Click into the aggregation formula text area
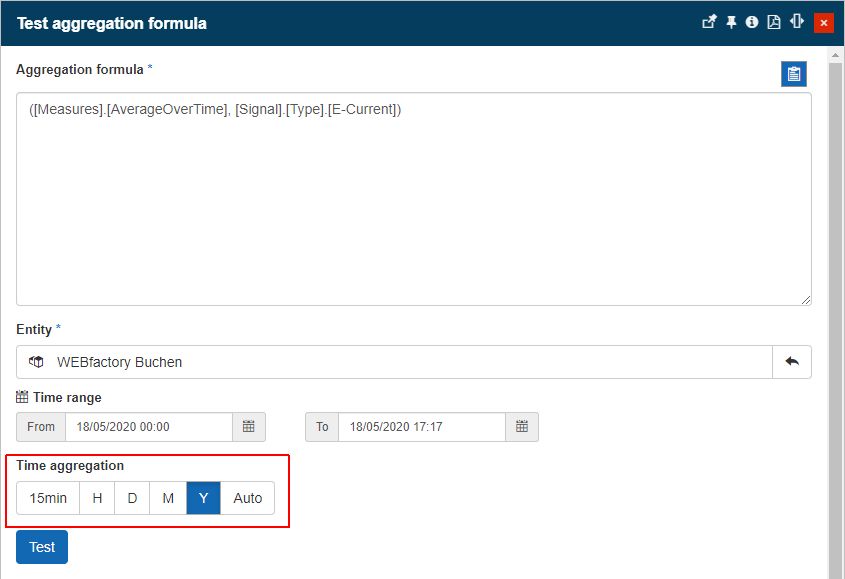The image size is (845, 579). (x=413, y=200)
